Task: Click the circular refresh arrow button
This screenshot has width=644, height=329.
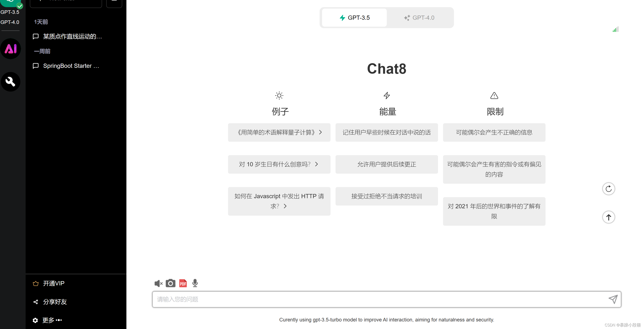Action: tap(609, 189)
